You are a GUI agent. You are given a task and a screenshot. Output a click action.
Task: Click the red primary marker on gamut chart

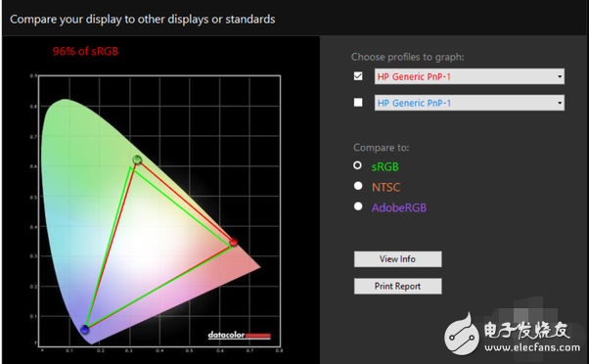pos(233,242)
